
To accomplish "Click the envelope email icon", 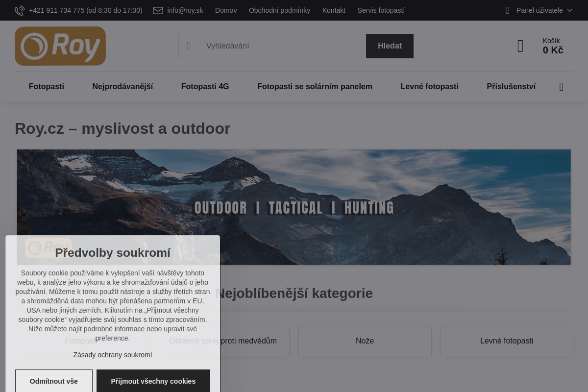I will pos(158,10).
